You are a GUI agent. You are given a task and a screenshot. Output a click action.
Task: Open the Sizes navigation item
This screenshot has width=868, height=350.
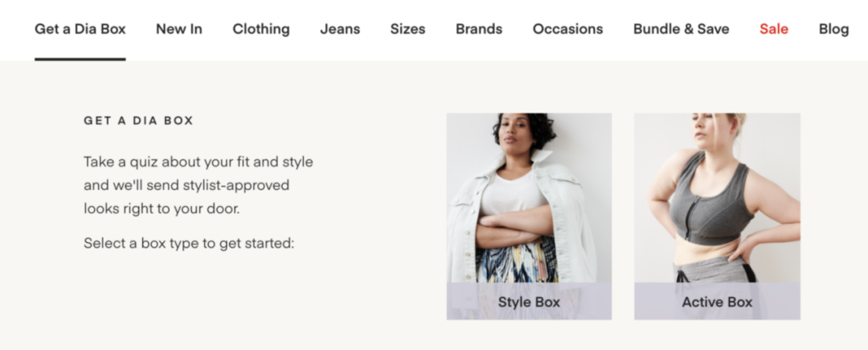click(407, 29)
